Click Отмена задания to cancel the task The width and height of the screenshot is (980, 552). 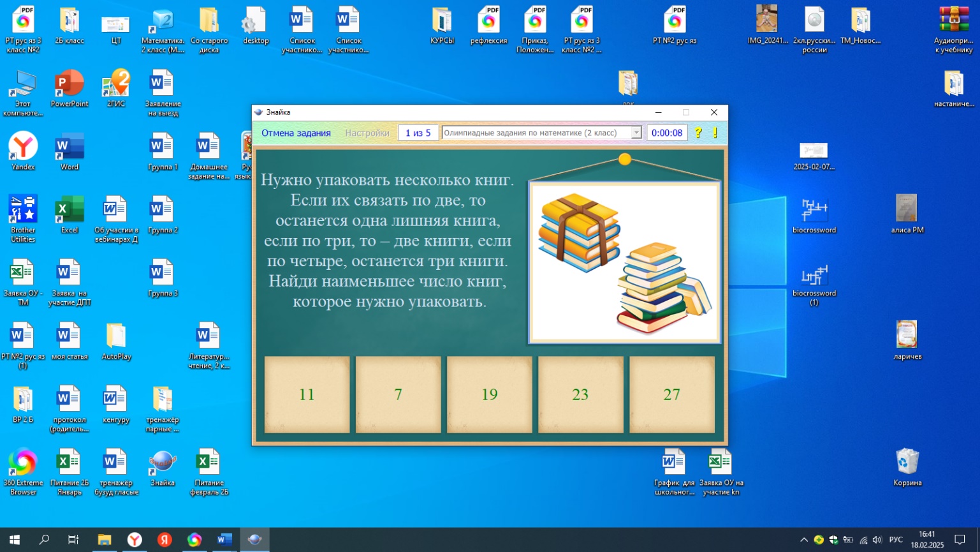coord(296,133)
